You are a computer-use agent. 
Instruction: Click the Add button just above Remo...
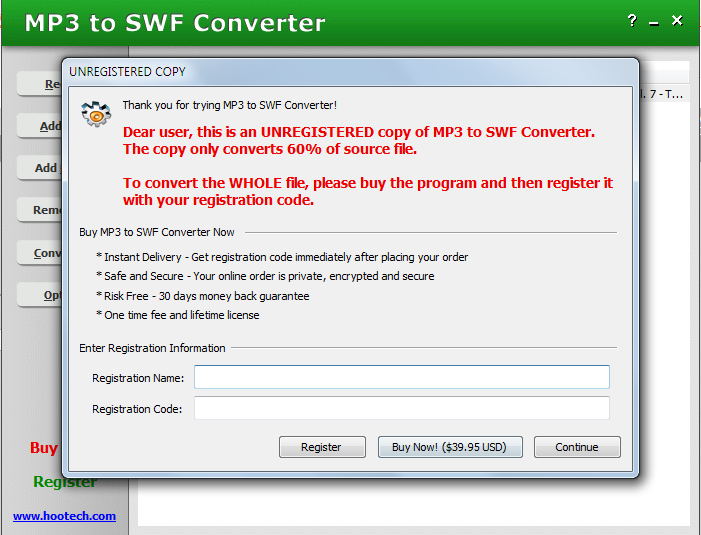point(42,168)
